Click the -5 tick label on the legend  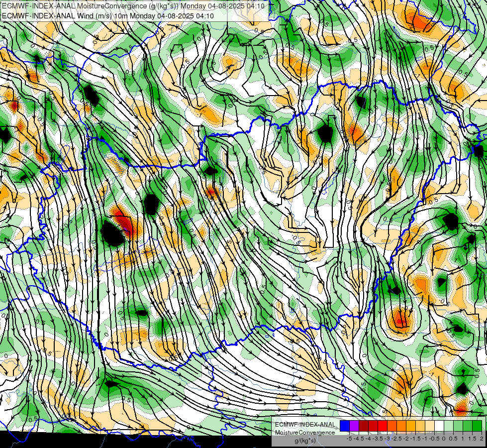pos(349,439)
